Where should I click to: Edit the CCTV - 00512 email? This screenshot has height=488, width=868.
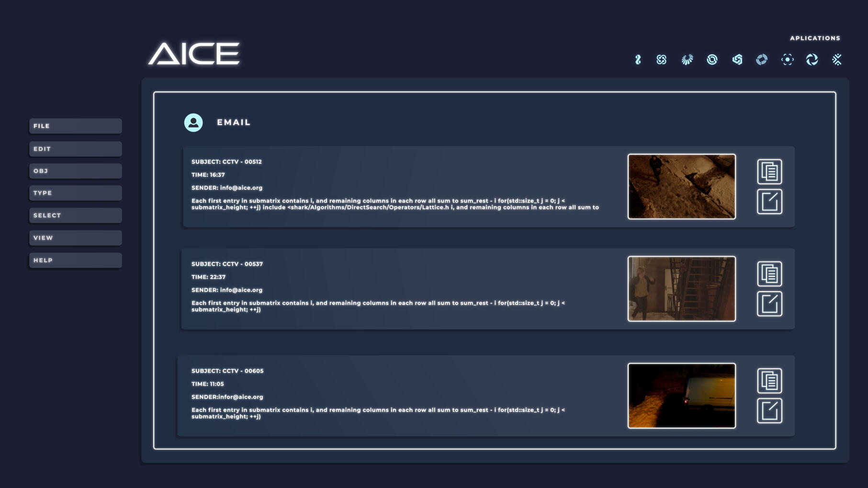coord(769,201)
